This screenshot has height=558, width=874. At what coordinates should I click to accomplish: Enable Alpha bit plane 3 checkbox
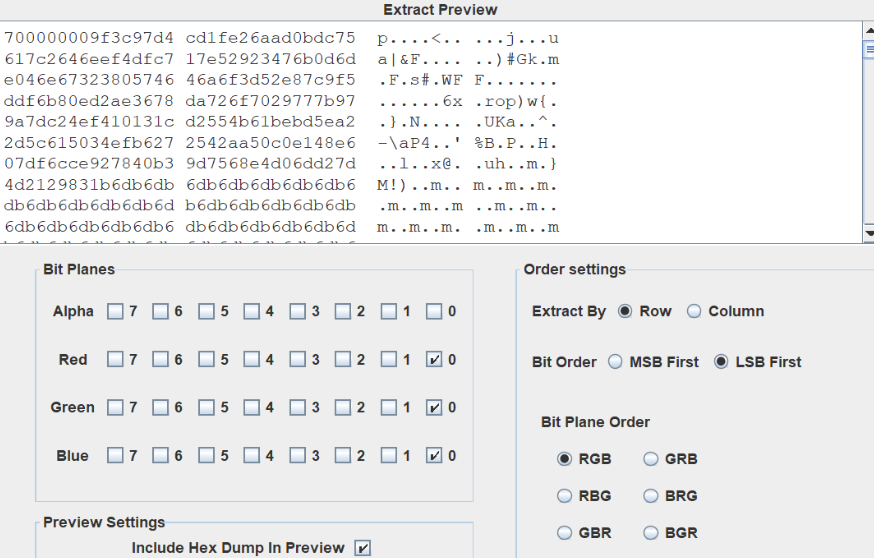(298, 311)
